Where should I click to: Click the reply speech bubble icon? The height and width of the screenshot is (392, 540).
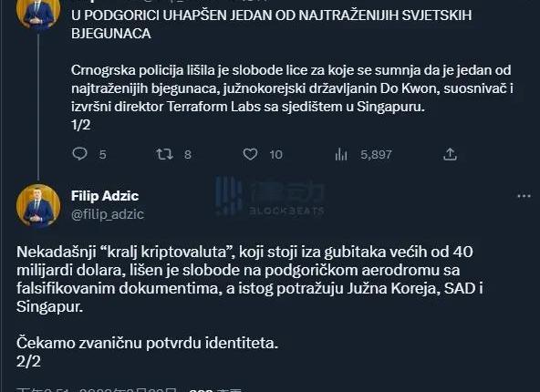pyautogui.click(x=80, y=154)
